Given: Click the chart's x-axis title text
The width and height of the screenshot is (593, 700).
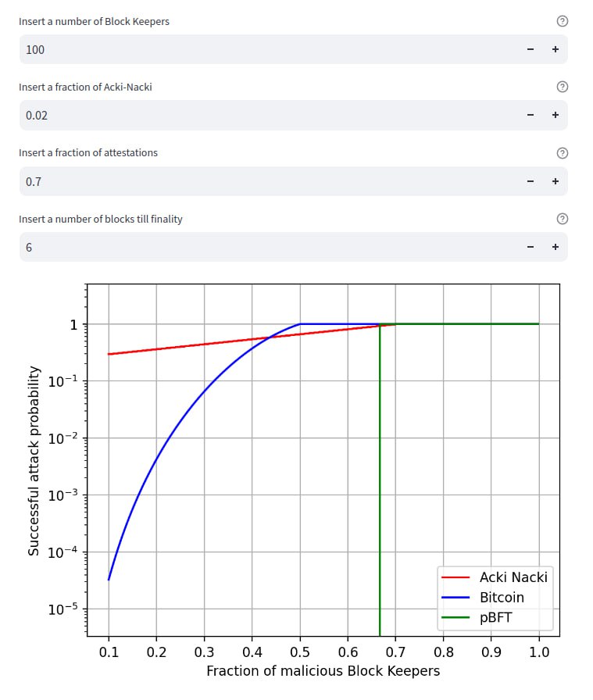Looking at the screenshot, I should 323,671.
